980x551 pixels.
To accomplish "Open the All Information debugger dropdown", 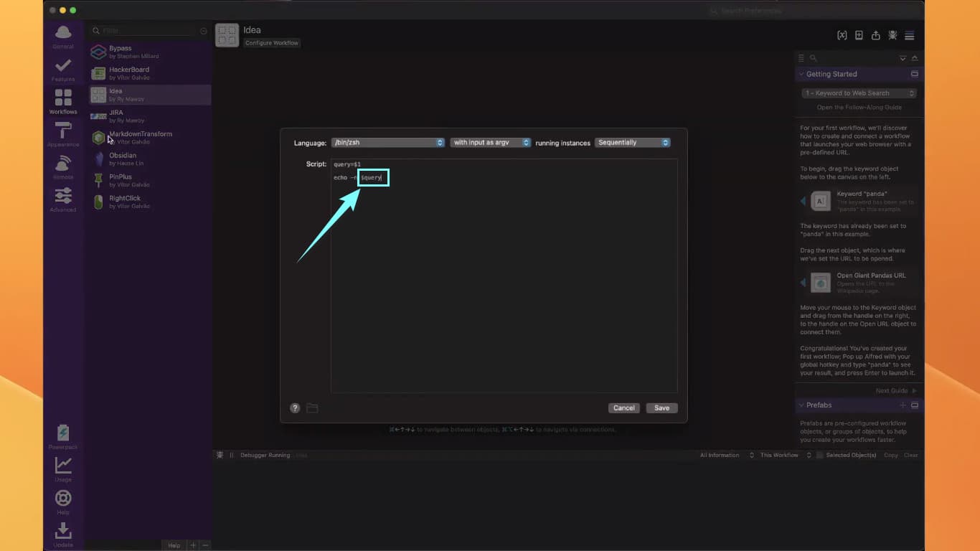I will coord(727,455).
